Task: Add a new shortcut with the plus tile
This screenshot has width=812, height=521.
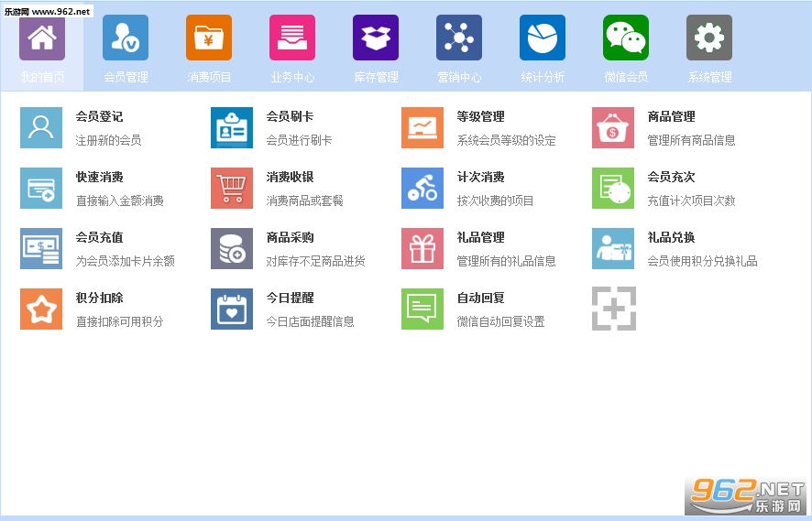Action: click(x=614, y=309)
